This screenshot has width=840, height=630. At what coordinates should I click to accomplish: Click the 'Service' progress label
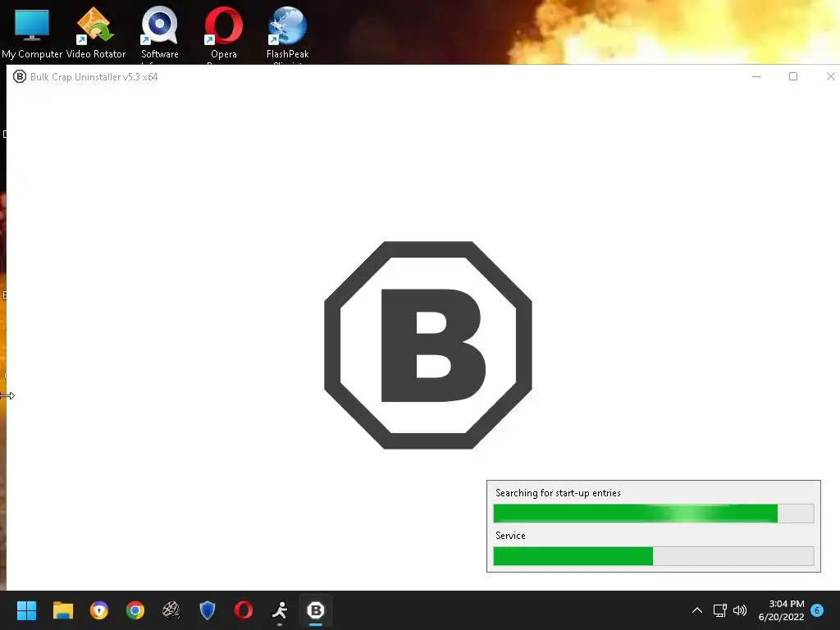510,536
